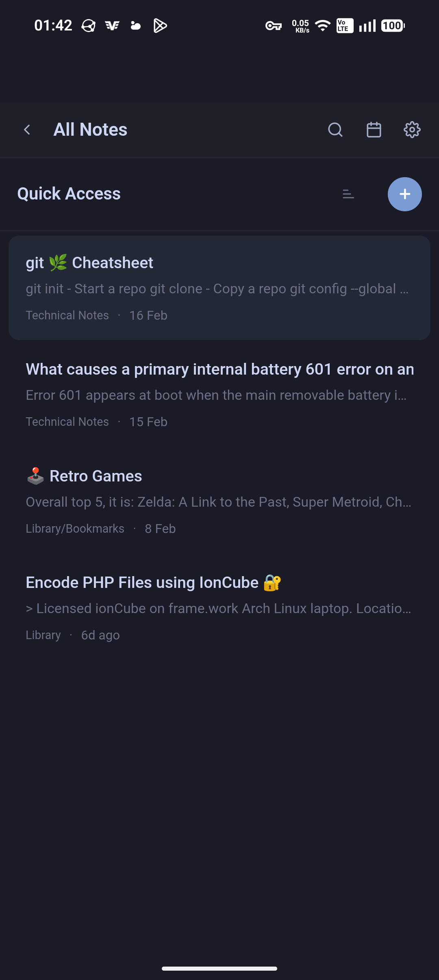Select the All Notes title
Image resolution: width=439 pixels, height=980 pixels.
coord(90,130)
